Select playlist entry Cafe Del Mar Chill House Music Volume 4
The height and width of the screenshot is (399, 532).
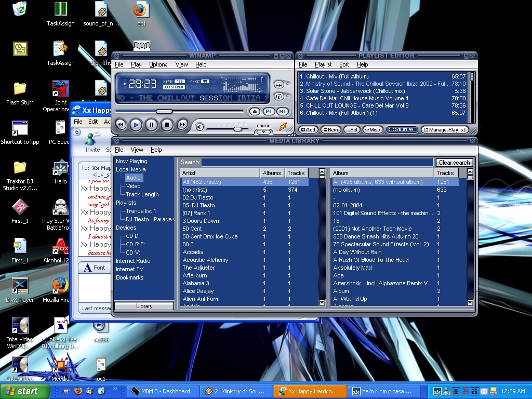(x=382, y=98)
